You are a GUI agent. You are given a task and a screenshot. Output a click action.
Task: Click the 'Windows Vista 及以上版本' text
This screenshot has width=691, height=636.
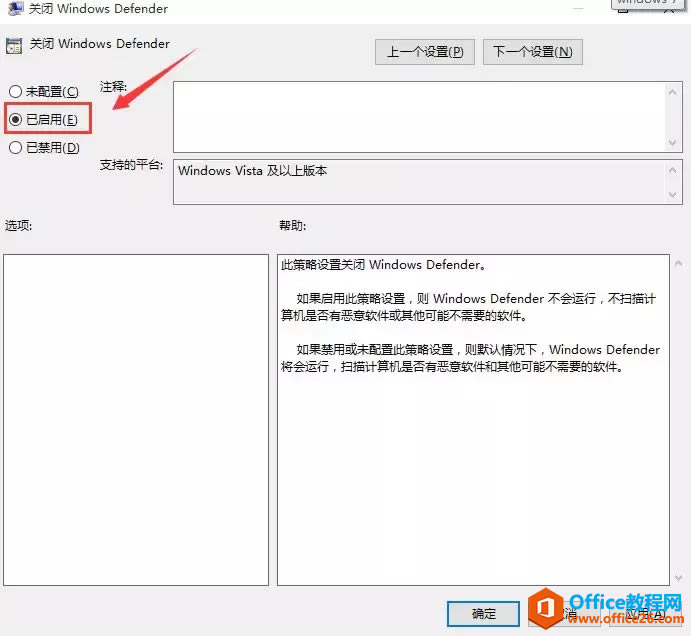[253, 171]
